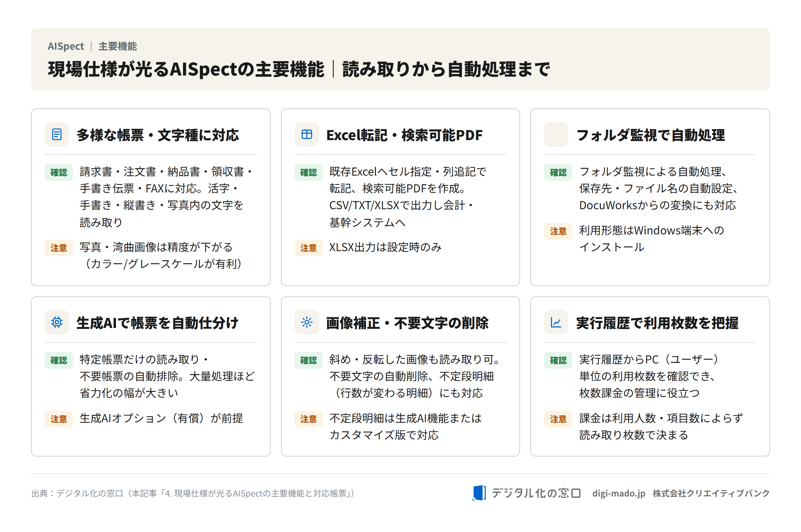This screenshot has height=532, width=801.
Task: Click the 株式会社クリエイティブバンク company name
Action: click(x=711, y=493)
